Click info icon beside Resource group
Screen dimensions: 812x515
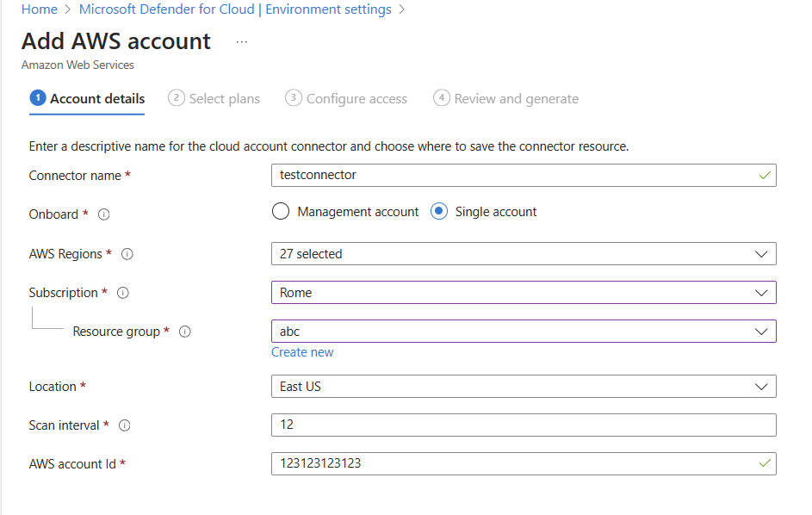pos(184,332)
